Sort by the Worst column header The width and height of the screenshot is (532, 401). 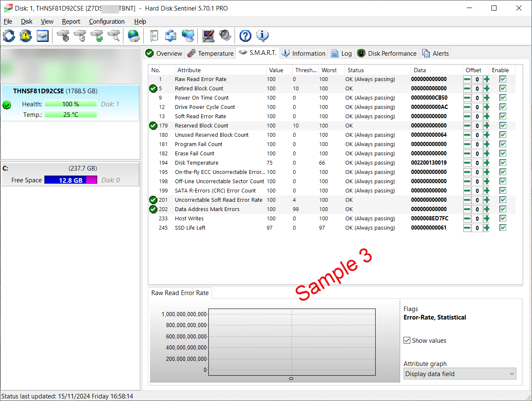(x=332, y=70)
